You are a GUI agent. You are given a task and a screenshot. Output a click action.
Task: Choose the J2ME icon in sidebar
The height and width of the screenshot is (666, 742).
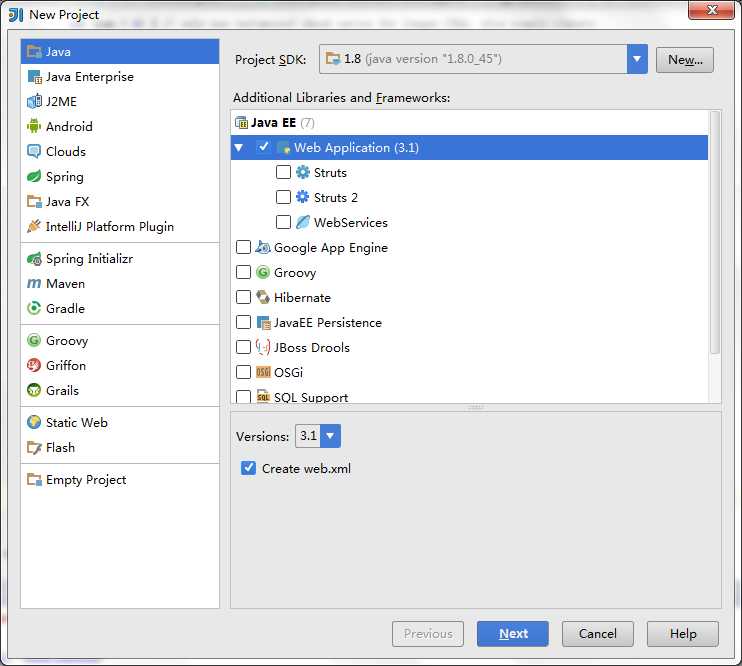pos(34,101)
